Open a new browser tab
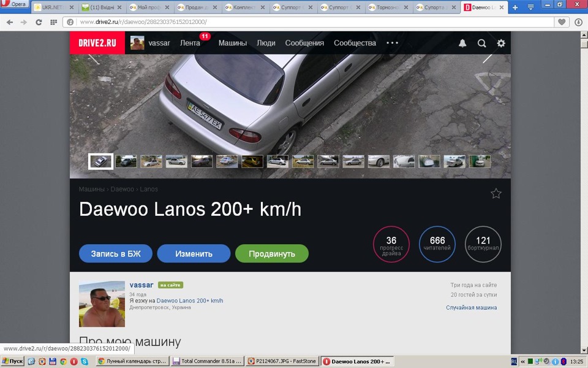Viewport: 588px width, 368px height. (515, 7)
